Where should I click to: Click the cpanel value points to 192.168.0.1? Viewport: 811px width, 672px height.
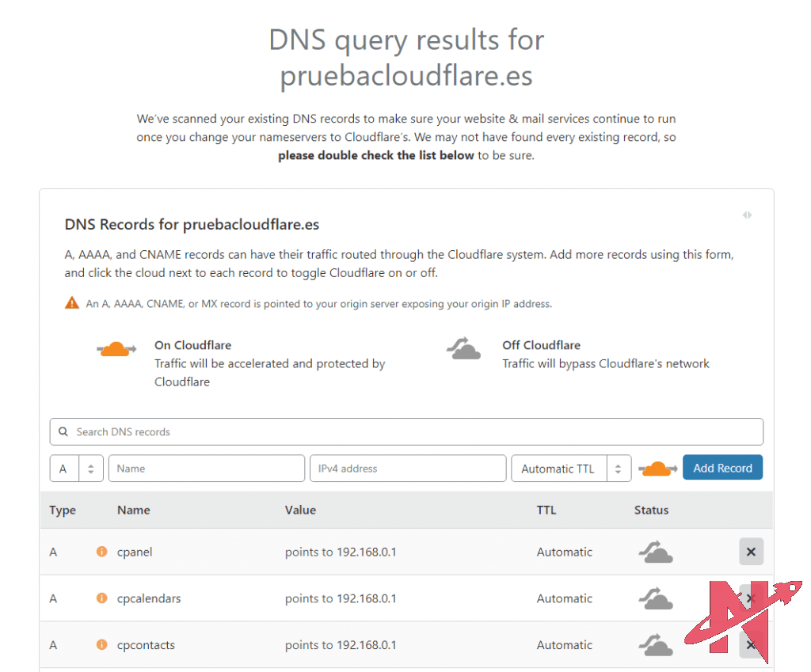(341, 552)
